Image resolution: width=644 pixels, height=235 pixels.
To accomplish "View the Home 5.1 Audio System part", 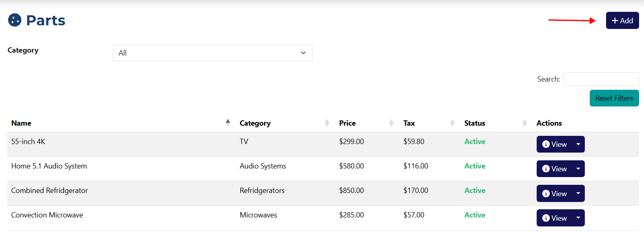I will click(554, 169).
